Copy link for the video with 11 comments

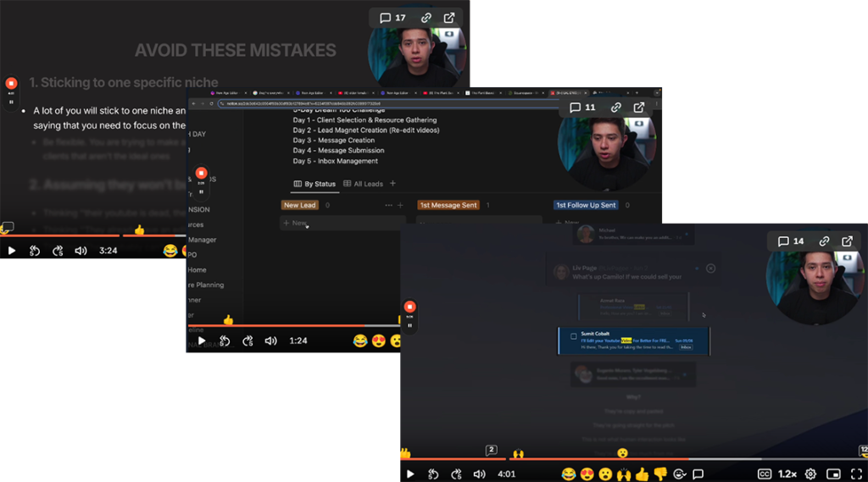point(616,108)
